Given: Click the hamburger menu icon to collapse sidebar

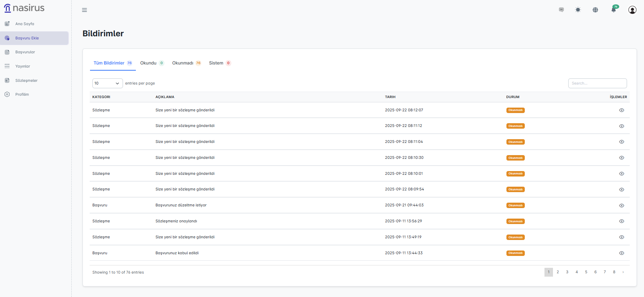Looking at the screenshot, I should click(x=85, y=10).
